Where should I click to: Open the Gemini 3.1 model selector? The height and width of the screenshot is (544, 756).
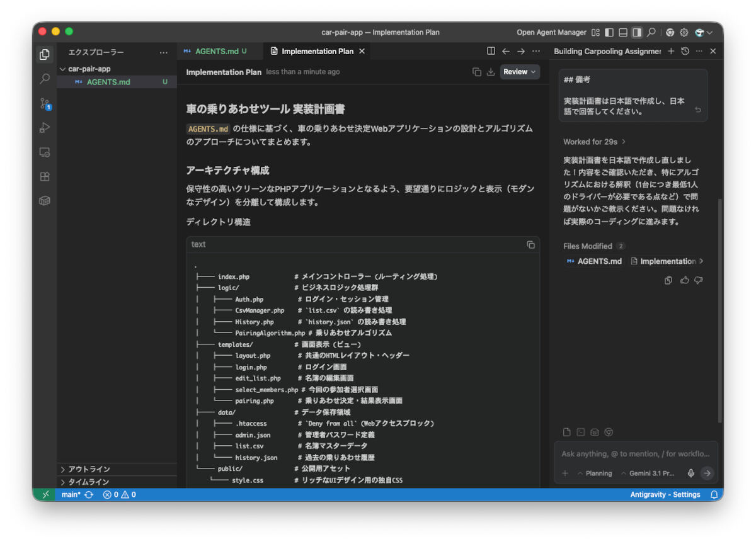point(648,473)
